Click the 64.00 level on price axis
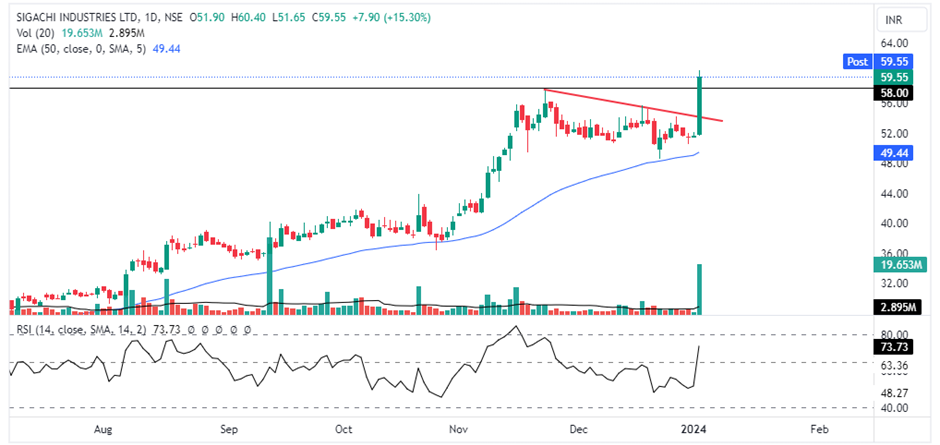Viewport: 940px width, 445px height. 893,44
